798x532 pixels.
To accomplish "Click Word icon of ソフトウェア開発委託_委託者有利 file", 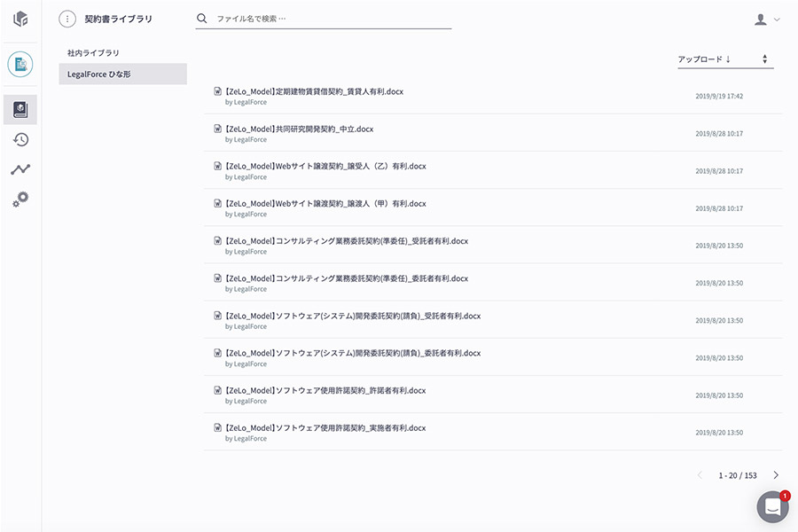I will 218,353.
